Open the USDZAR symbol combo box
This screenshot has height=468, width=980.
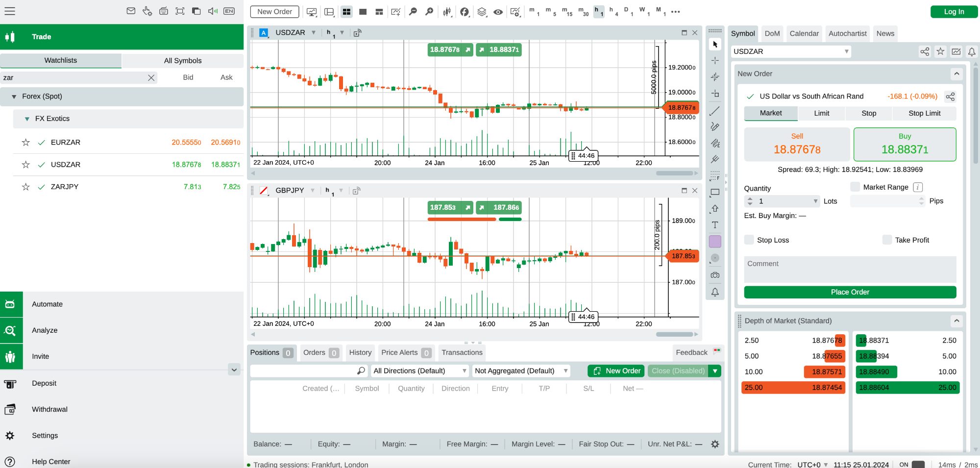pos(790,51)
